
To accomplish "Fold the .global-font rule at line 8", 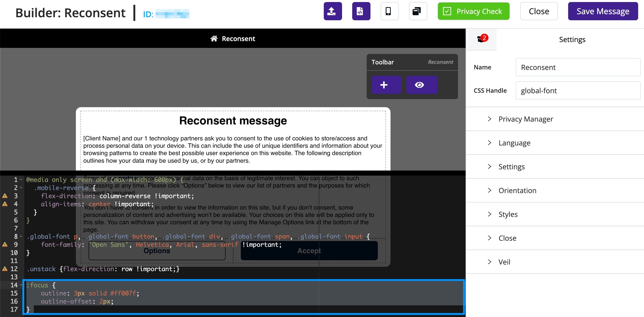I will point(21,236).
